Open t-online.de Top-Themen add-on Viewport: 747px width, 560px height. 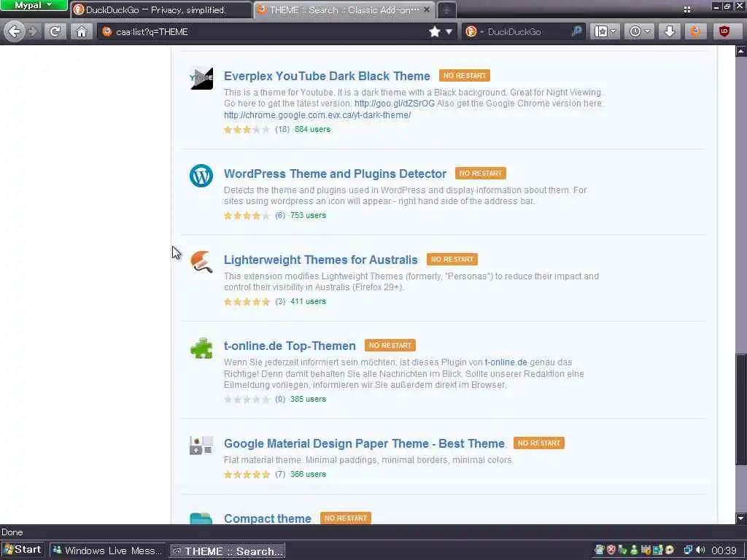[x=290, y=346]
